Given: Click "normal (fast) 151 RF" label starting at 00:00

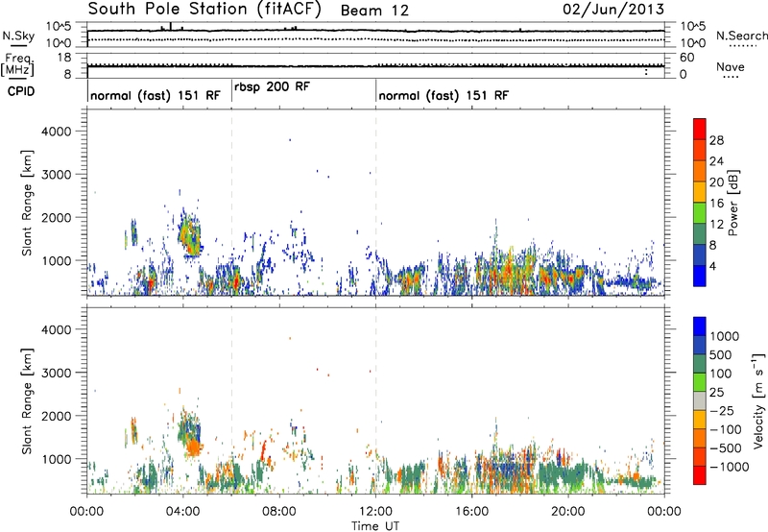Looking at the screenshot, I should pyautogui.click(x=156, y=95).
